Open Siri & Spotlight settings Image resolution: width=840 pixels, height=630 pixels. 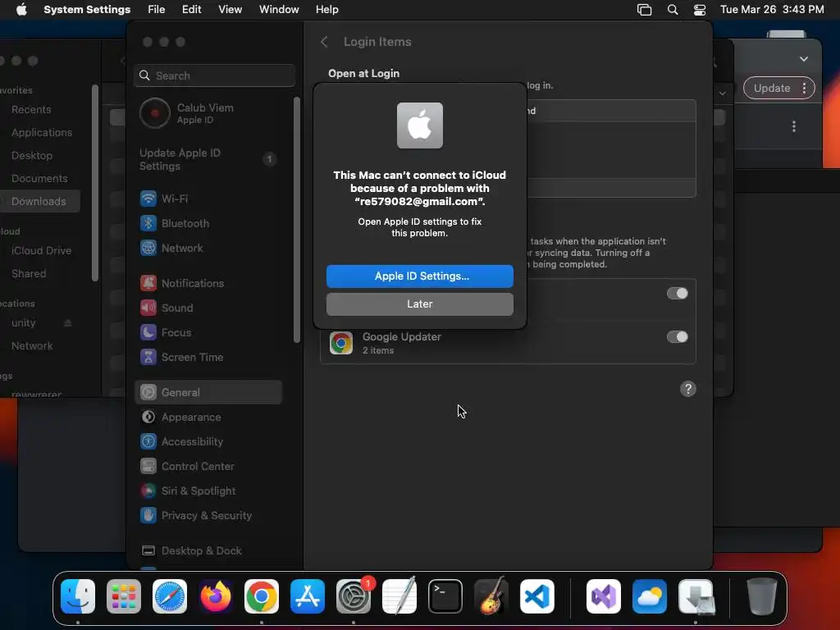coord(209,491)
